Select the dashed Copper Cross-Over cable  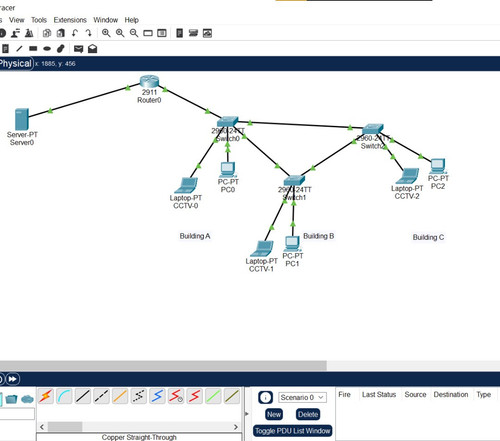[101, 396]
